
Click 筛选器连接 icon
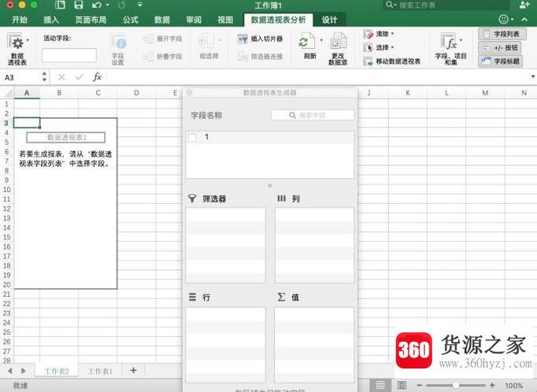click(x=243, y=57)
